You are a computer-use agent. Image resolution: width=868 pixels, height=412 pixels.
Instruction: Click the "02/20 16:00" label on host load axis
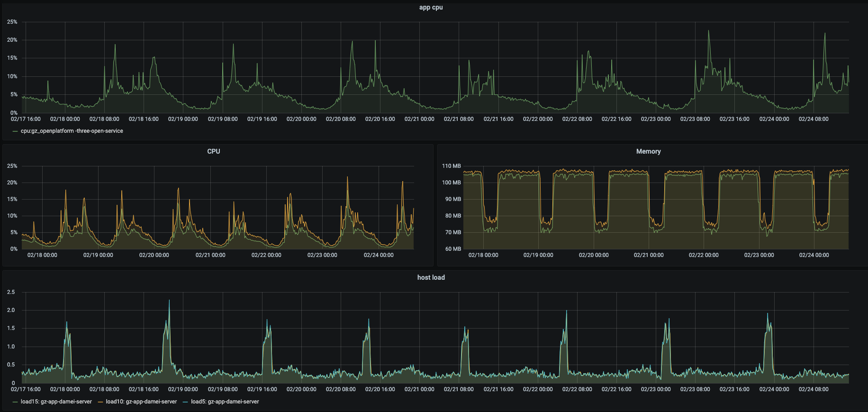(380, 389)
